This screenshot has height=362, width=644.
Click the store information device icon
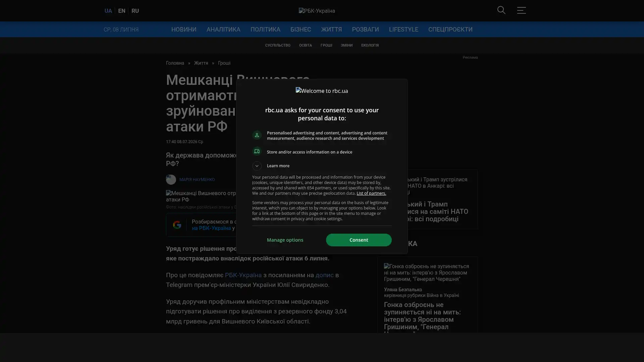(257, 152)
